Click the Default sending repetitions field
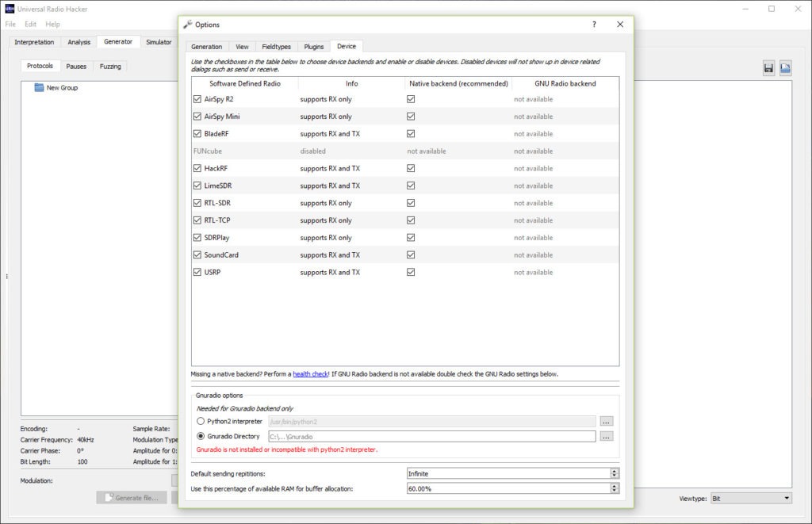Image resolution: width=812 pixels, height=524 pixels. tap(508, 473)
